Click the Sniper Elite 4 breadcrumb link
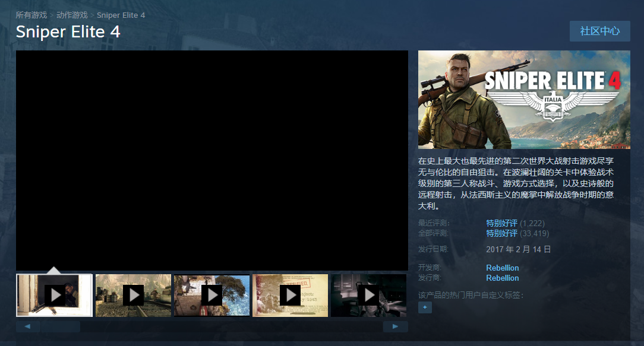The height and width of the screenshot is (346, 644). coord(121,15)
